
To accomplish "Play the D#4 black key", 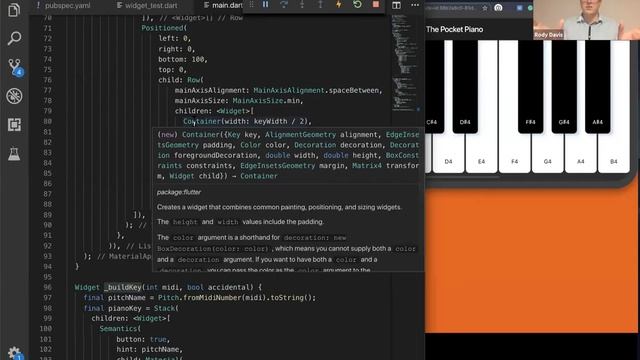I will point(465,87).
